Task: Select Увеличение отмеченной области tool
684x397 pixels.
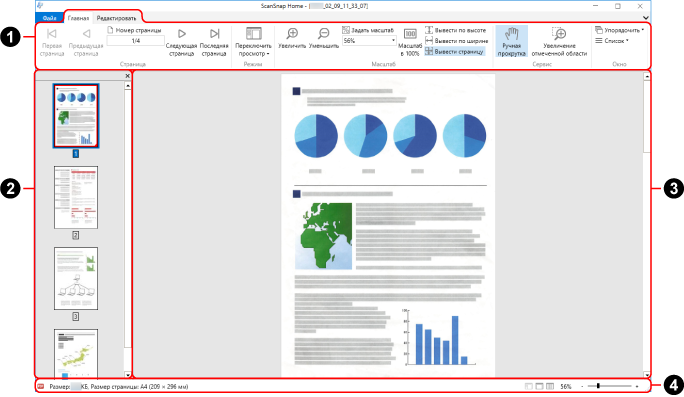Action: [559, 42]
